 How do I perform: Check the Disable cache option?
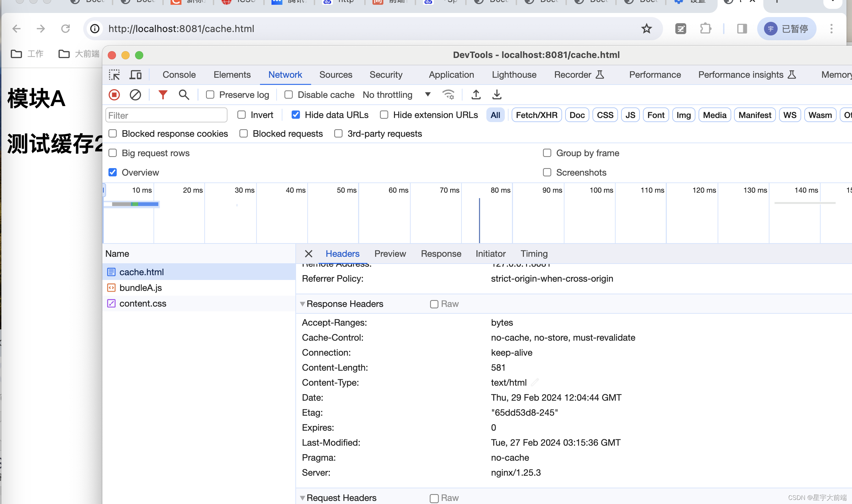click(289, 95)
